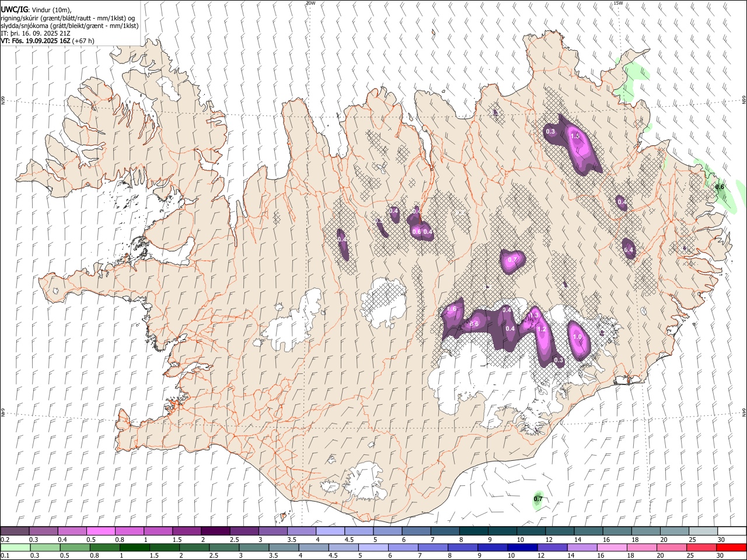
Task: Select the 'slydda/snjókoma' legend description line
Action: pyautogui.click(x=69, y=26)
